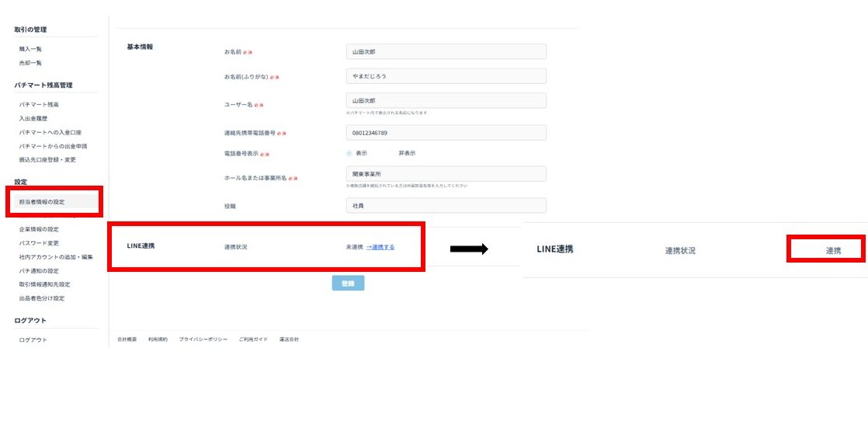The image size is (868, 435).
Task: Open 社内アカウントの追加・編集
Action: [x=56, y=257]
